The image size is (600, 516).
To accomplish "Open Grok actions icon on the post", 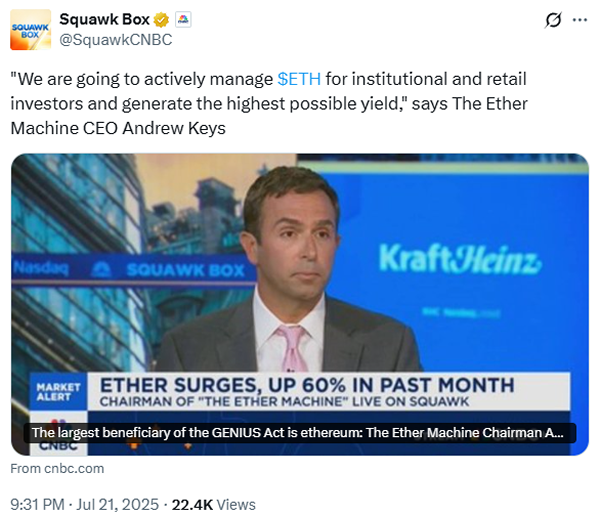I will click(549, 20).
